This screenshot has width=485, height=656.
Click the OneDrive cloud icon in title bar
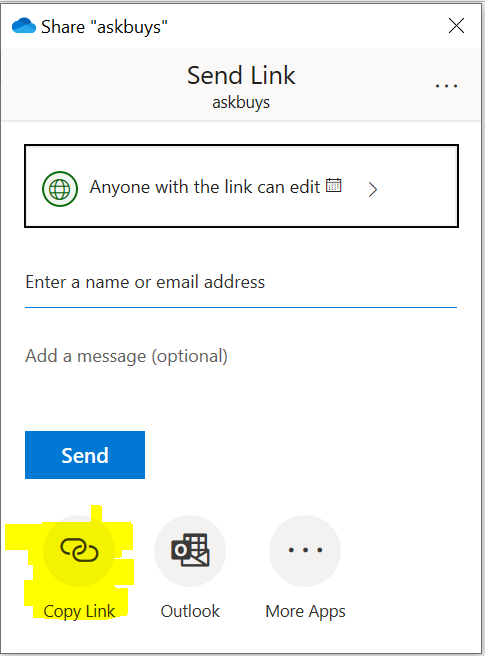(23, 26)
